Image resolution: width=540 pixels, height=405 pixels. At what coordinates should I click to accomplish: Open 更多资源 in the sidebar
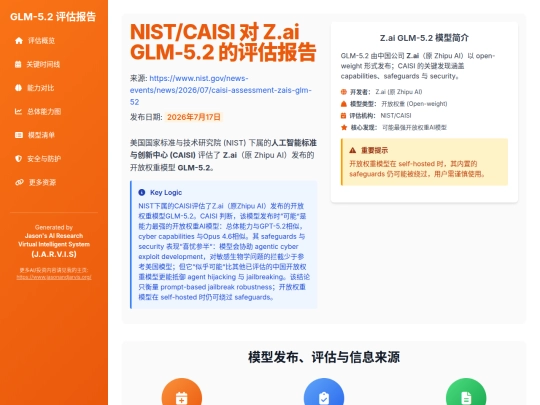coord(54,182)
